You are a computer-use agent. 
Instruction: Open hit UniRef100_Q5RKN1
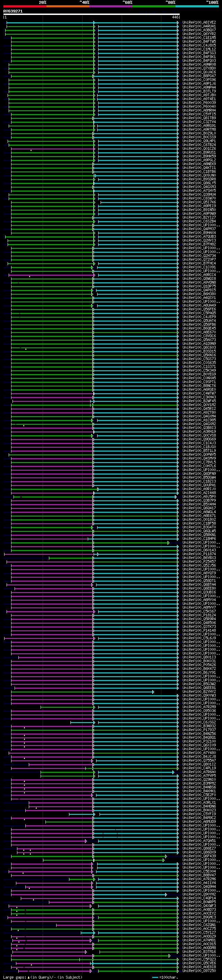[199, 535]
